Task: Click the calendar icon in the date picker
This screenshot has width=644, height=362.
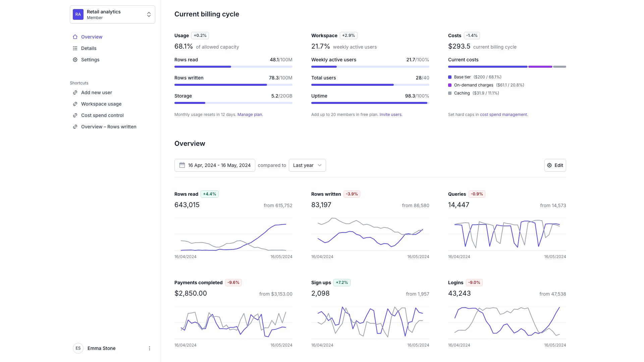Action: (182, 165)
